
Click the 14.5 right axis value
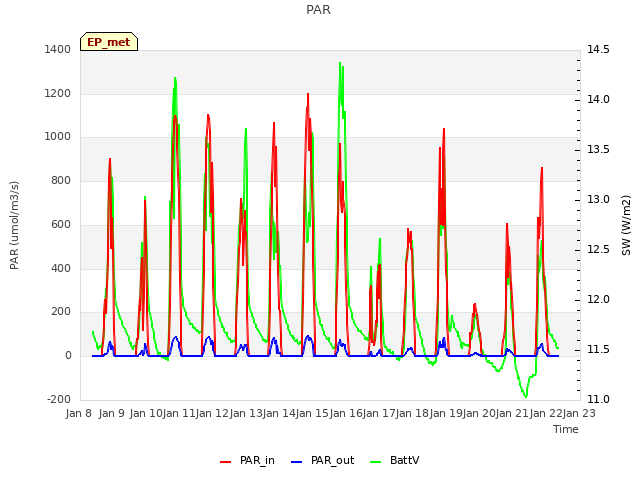click(598, 49)
